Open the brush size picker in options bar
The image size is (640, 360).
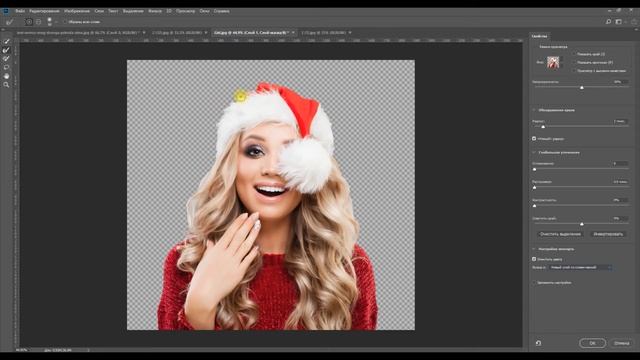(x=50, y=22)
